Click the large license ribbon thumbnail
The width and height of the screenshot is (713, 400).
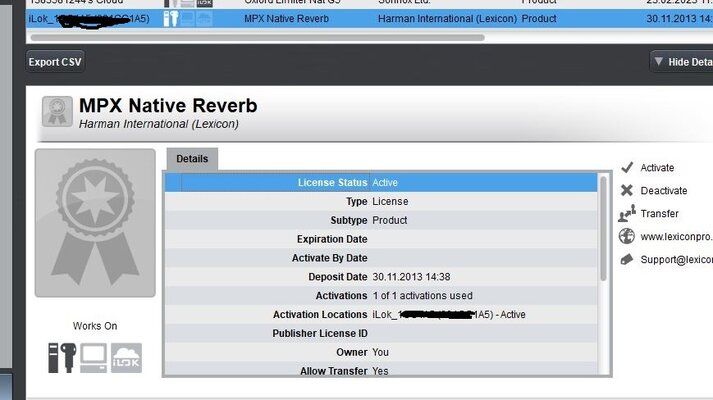[x=95, y=223]
